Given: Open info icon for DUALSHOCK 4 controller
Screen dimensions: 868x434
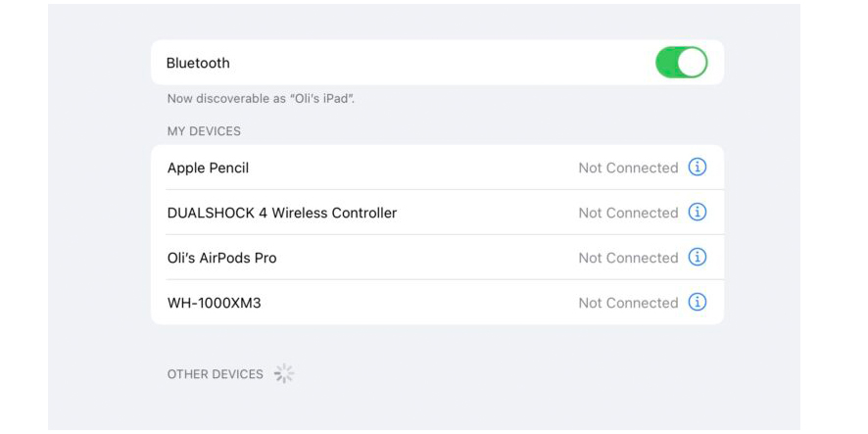Looking at the screenshot, I should [x=697, y=212].
